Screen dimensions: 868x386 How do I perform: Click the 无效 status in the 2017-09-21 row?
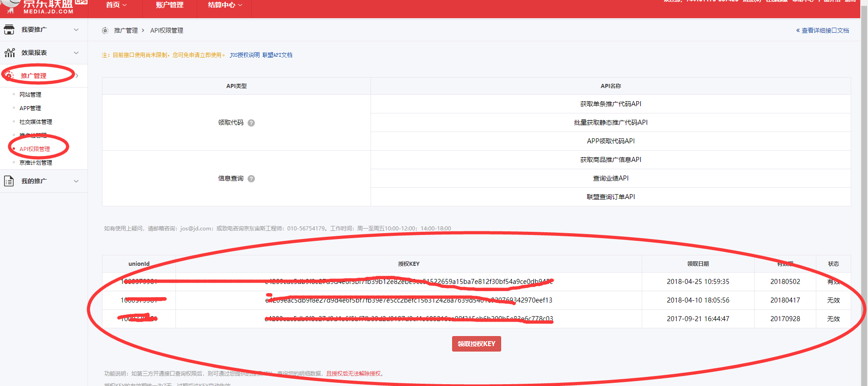(834, 319)
